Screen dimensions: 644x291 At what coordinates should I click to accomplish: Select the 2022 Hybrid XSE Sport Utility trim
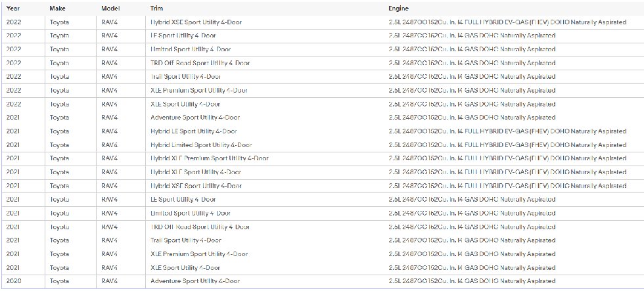196,22
